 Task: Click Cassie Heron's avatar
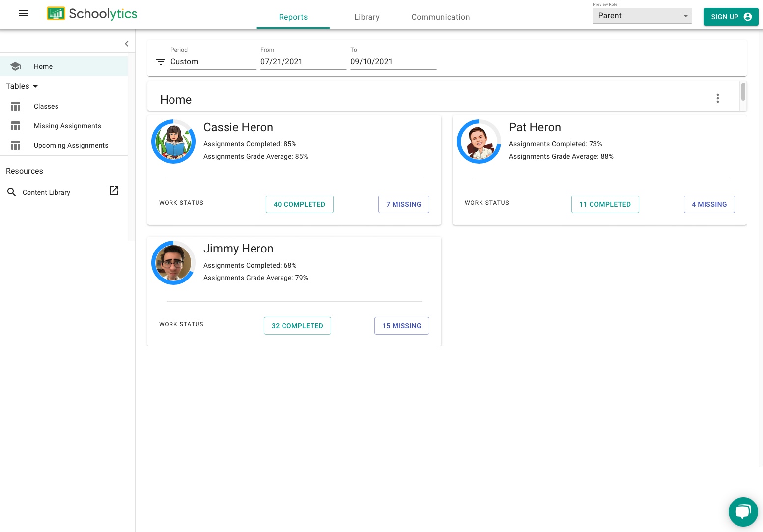coord(173,141)
